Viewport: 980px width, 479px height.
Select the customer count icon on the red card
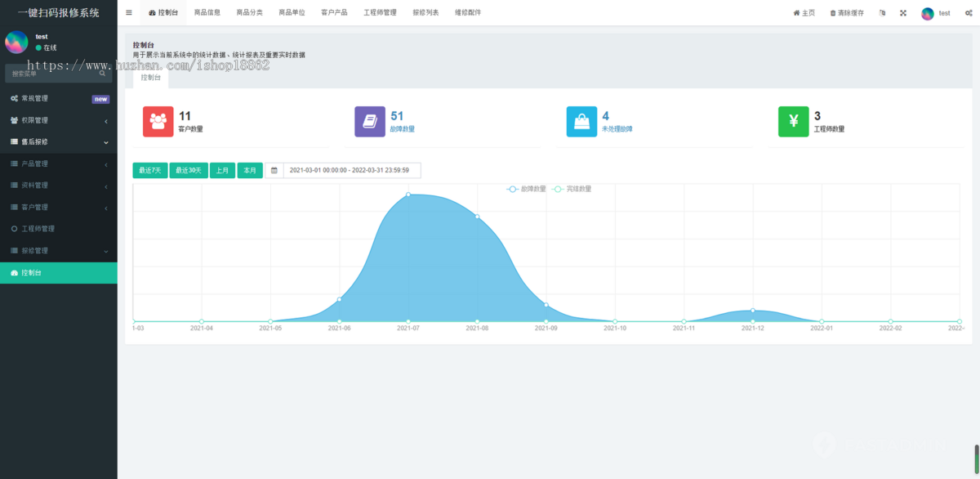pyautogui.click(x=158, y=123)
